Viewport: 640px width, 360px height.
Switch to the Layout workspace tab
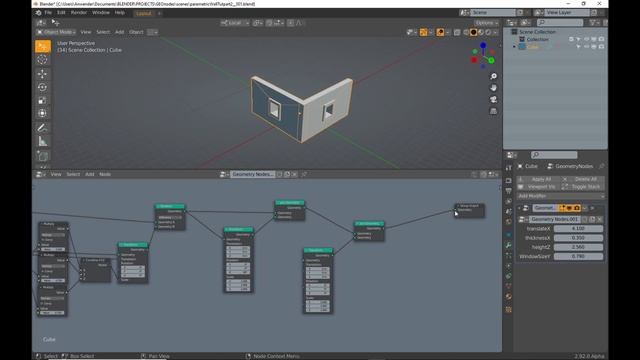tap(144, 13)
